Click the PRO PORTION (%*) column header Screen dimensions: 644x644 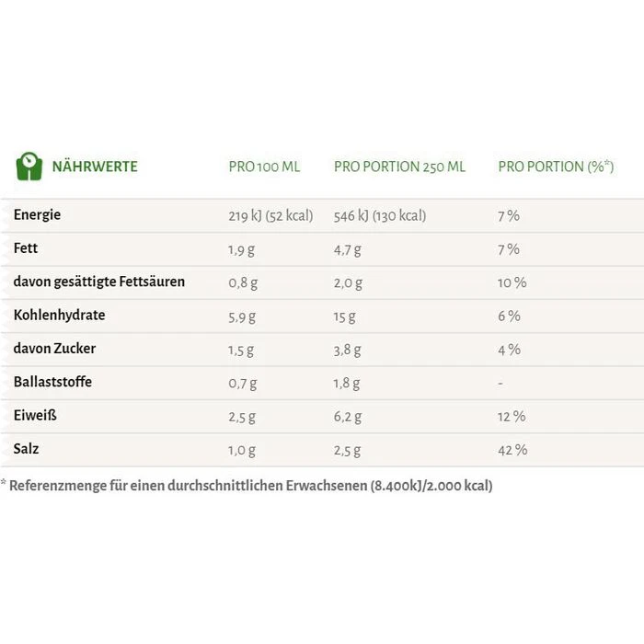556,167
